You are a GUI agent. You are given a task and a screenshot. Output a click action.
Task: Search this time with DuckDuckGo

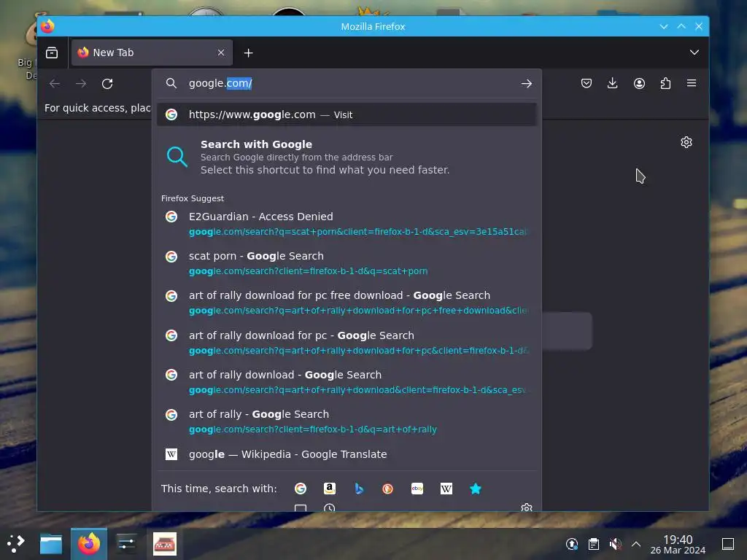(388, 489)
